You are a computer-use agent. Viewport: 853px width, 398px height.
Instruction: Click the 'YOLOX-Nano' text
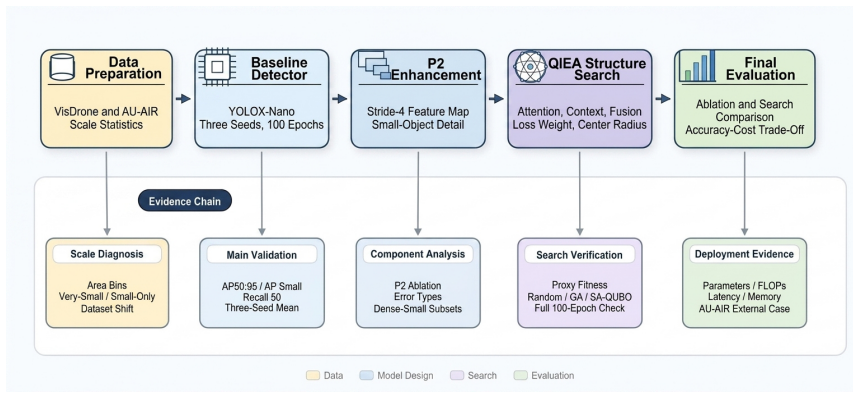click(262, 112)
